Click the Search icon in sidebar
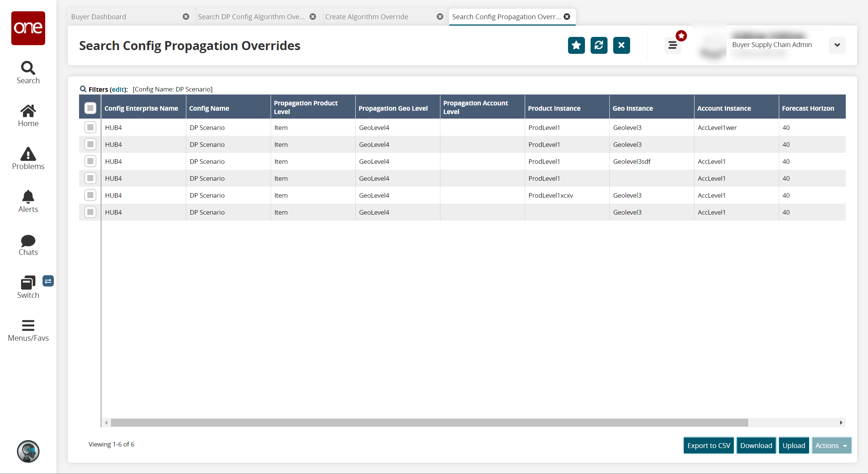868x474 pixels. (x=27, y=68)
